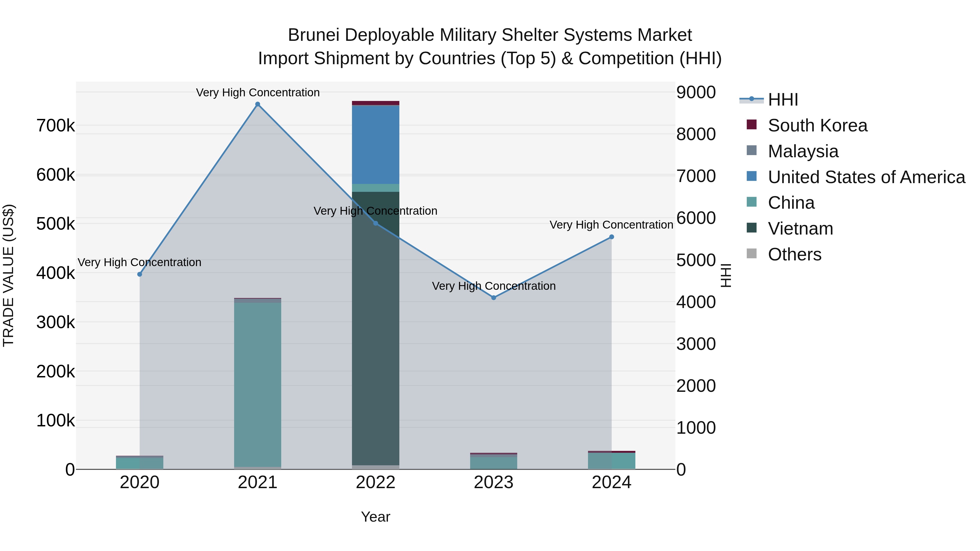Image resolution: width=980 pixels, height=551 pixels.
Task: Click the Very High Concentration label above 2020
Action: pyautogui.click(x=140, y=262)
